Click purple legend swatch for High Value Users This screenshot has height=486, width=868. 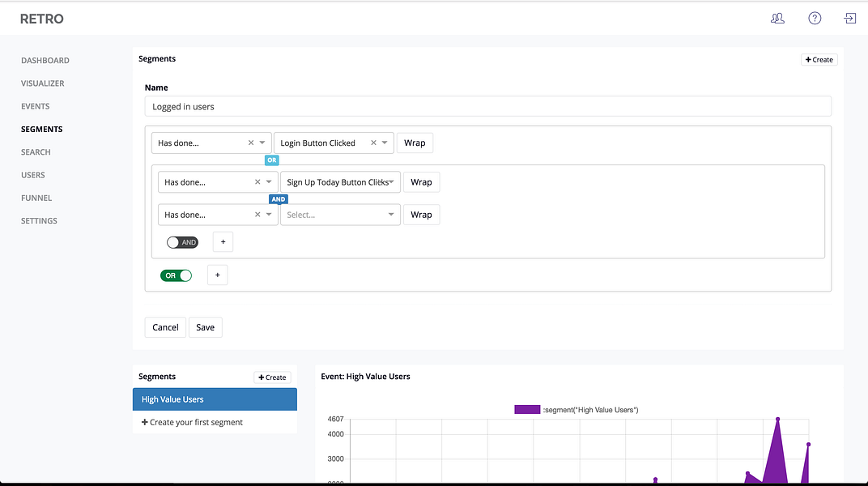pos(527,410)
